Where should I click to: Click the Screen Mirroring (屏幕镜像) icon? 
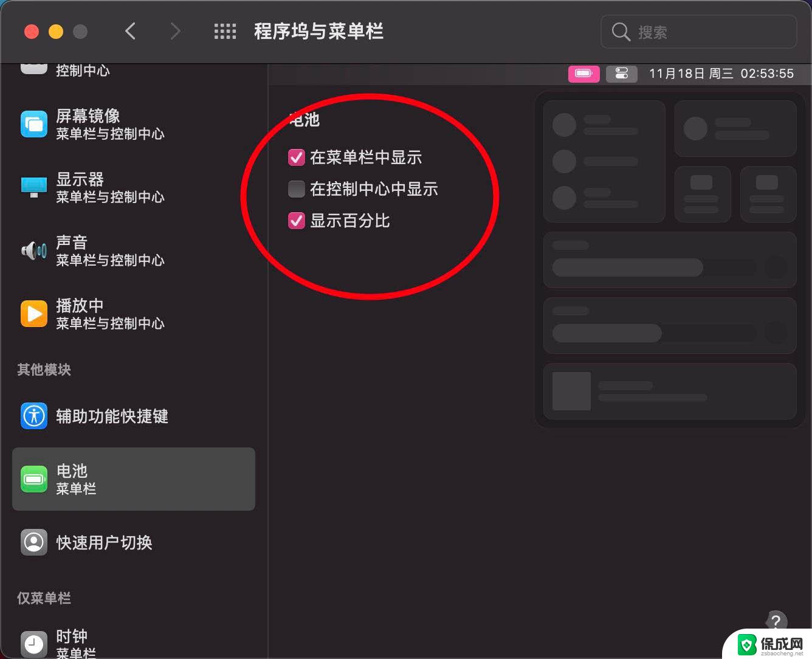click(34, 125)
